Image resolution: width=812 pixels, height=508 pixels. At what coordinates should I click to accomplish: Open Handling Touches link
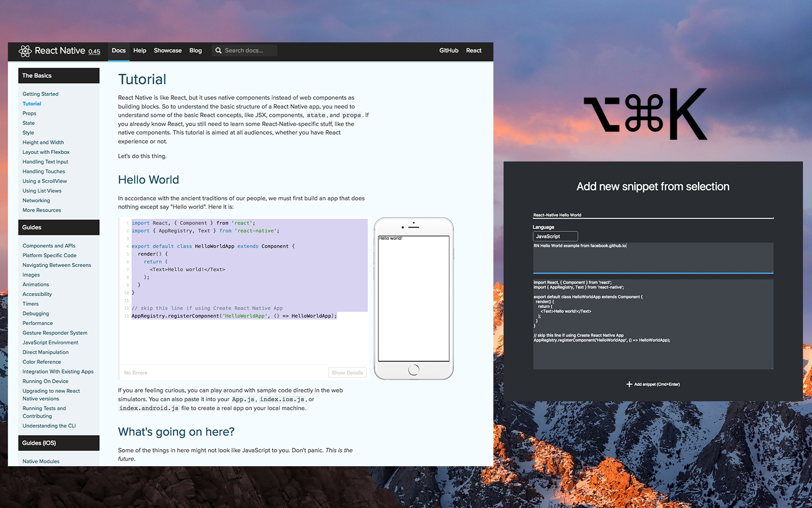pos(44,172)
